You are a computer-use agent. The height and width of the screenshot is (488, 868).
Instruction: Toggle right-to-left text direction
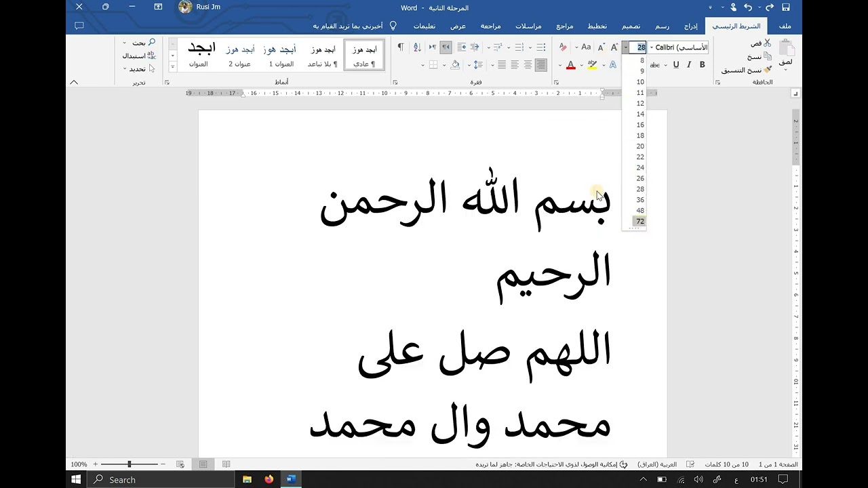[446, 47]
